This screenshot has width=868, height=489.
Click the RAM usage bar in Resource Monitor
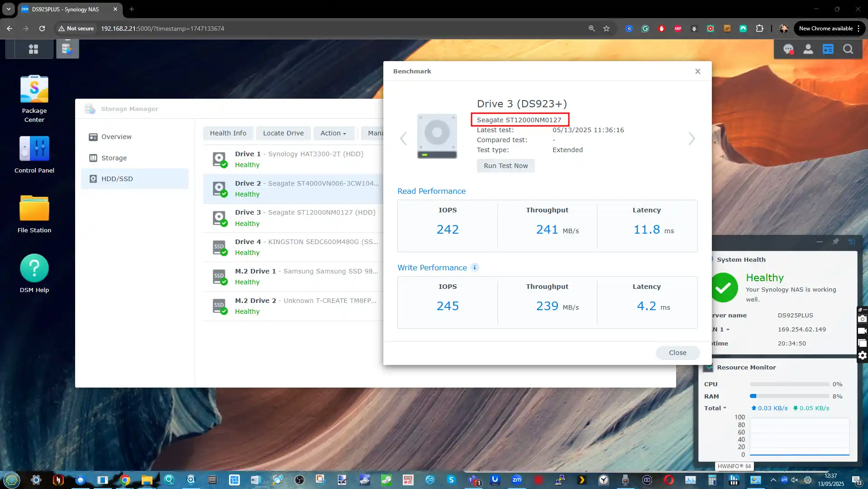(x=789, y=396)
